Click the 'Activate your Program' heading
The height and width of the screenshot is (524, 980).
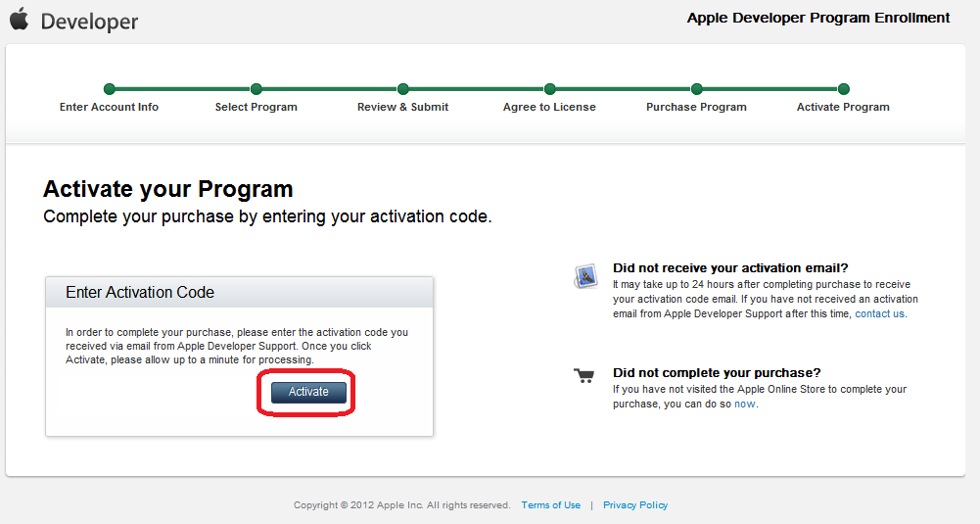click(168, 189)
